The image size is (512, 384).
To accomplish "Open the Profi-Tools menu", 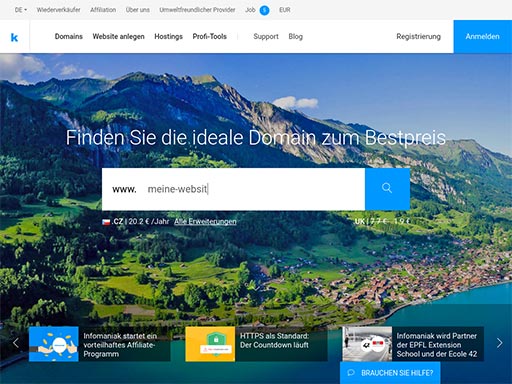I will 210,36.
